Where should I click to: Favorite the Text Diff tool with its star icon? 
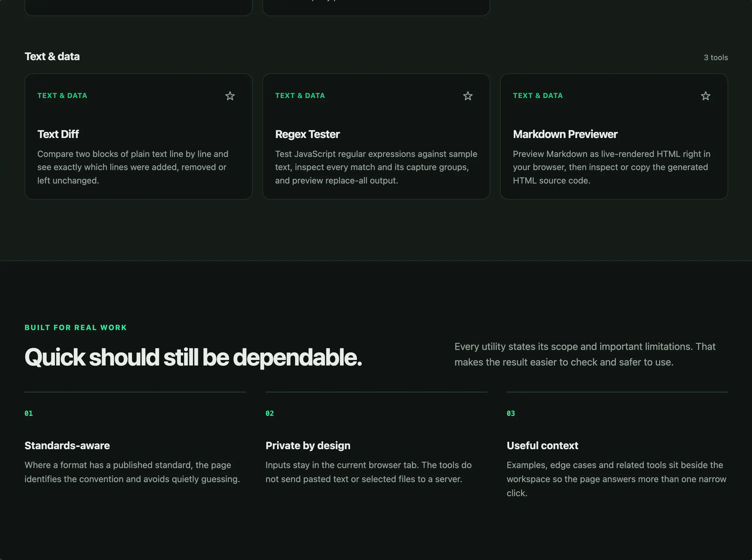point(230,96)
